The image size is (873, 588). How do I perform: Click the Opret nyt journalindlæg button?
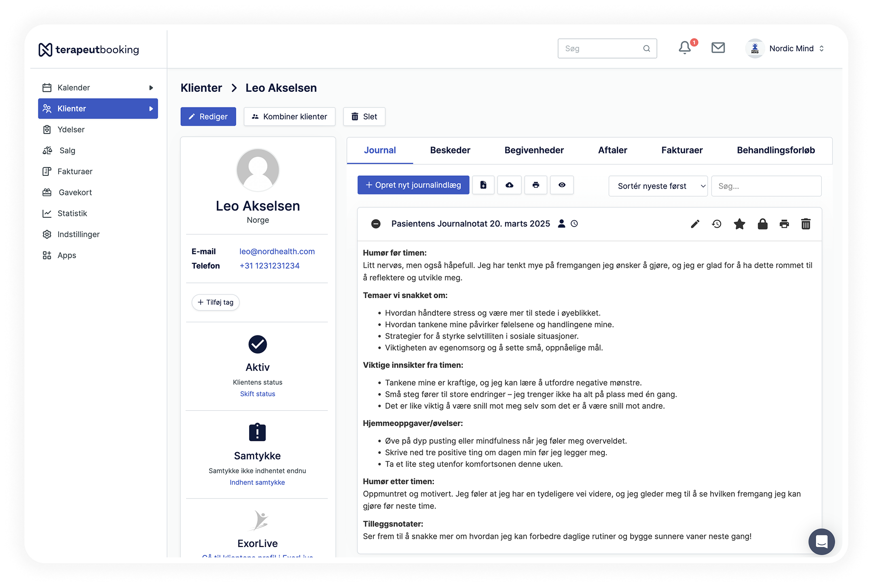click(413, 185)
